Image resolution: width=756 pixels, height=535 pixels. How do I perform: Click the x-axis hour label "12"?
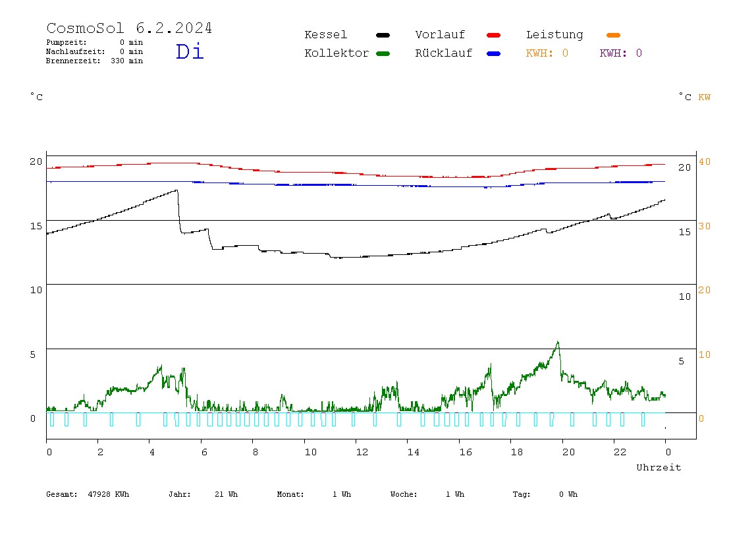[x=362, y=453]
